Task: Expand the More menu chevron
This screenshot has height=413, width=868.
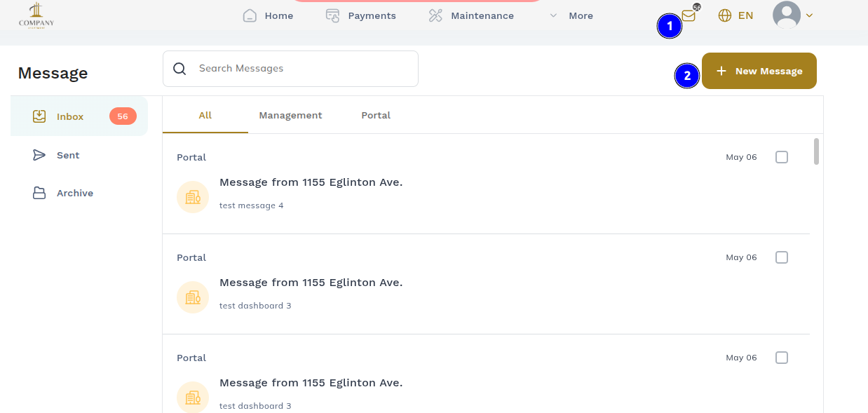Action: click(554, 15)
